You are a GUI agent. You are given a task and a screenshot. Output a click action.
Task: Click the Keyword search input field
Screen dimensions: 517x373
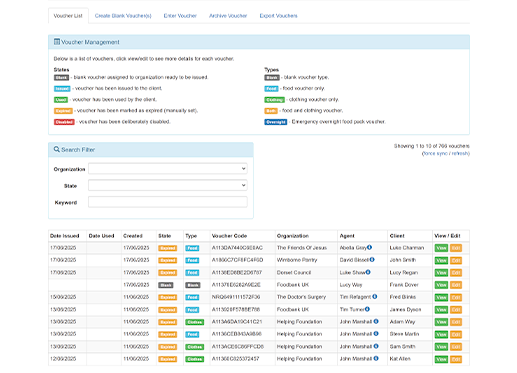[x=168, y=202]
